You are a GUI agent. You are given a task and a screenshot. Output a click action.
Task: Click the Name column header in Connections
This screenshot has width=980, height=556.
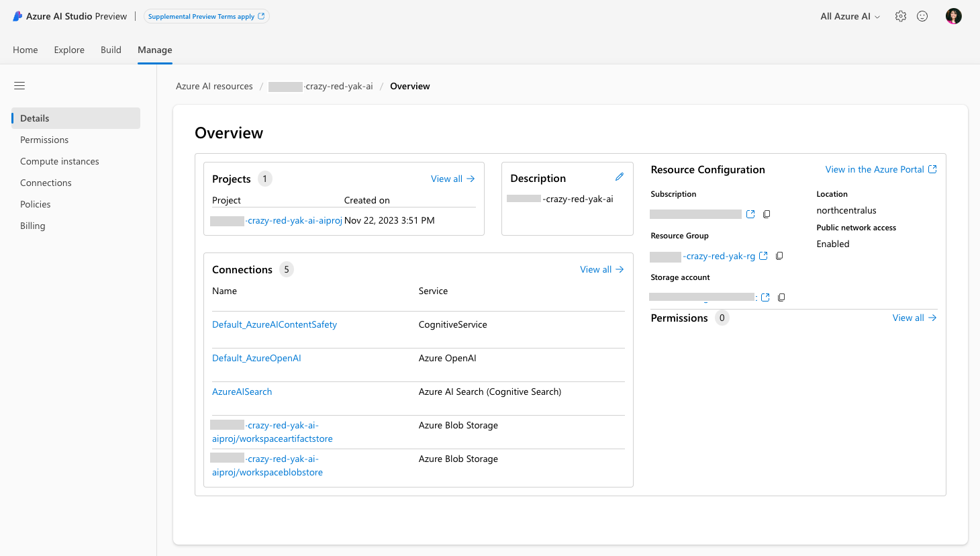click(x=224, y=291)
